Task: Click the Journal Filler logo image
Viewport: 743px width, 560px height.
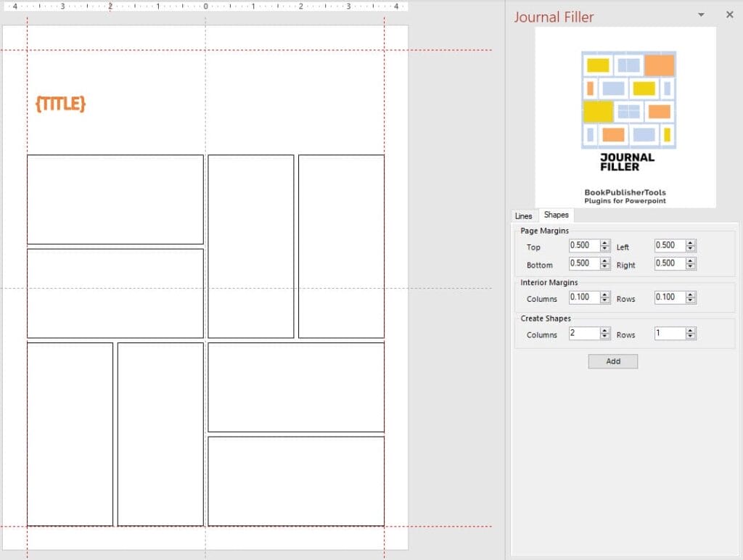Action: [625, 117]
